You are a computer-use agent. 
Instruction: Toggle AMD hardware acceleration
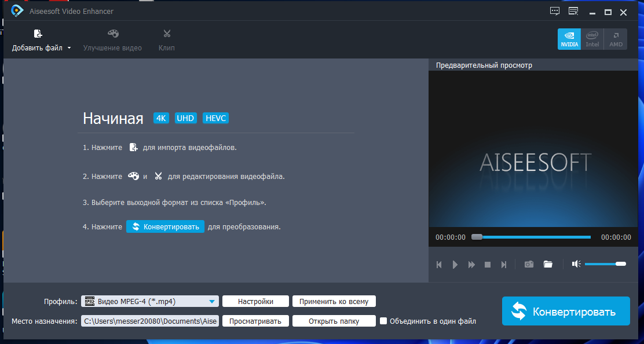coord(616,39)
